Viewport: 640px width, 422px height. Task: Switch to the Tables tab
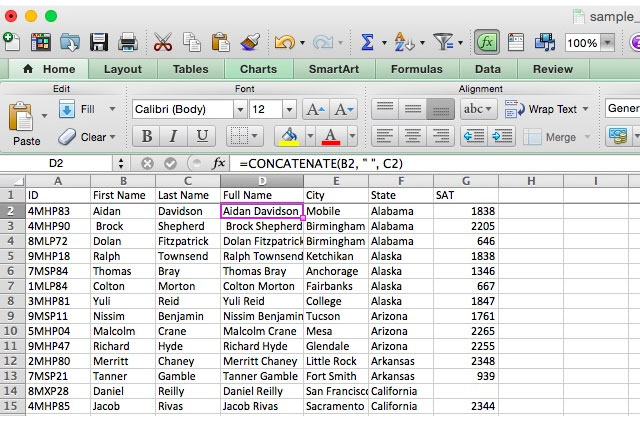(190, 69)
